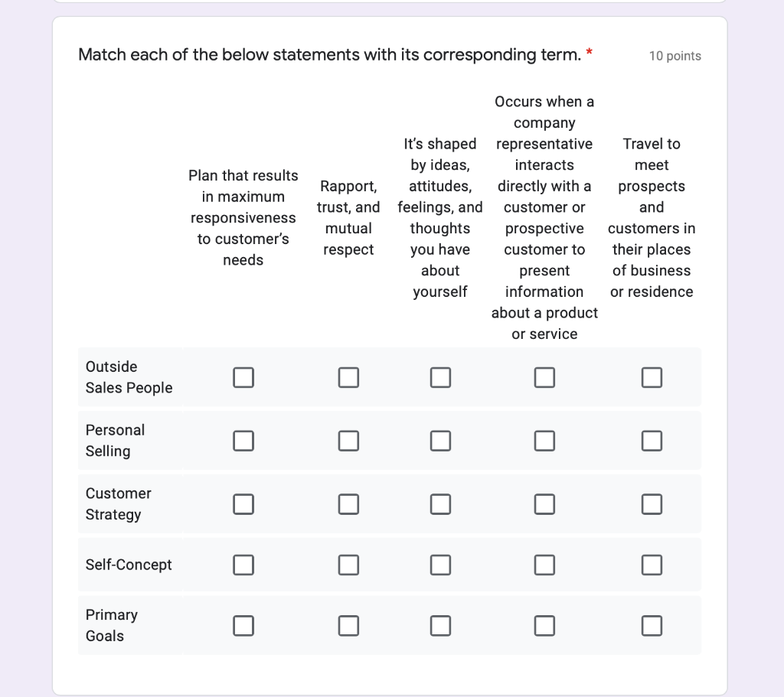Check the "It's shaped by ideas, attitudes" box for Self-Concept
The width and height of the screenshot is (784, 697).
click(x=440, y=565)
